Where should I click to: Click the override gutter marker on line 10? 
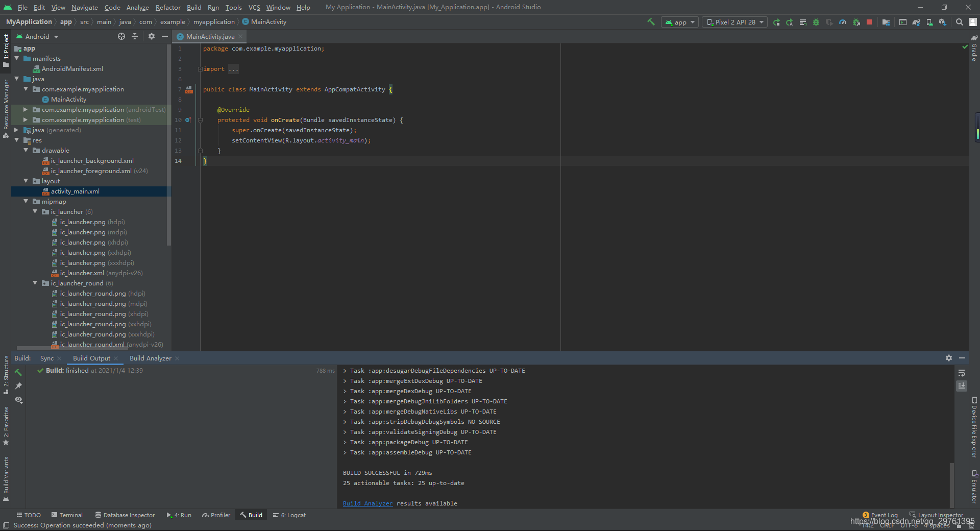188,120
